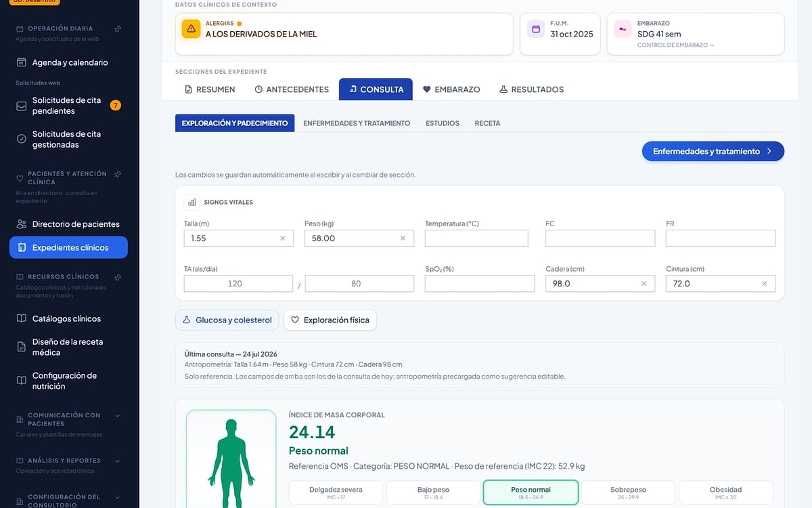Click the clipboard icon in Expedientes clínicos
Screen dimensions: 812x508
click(22, 247)
